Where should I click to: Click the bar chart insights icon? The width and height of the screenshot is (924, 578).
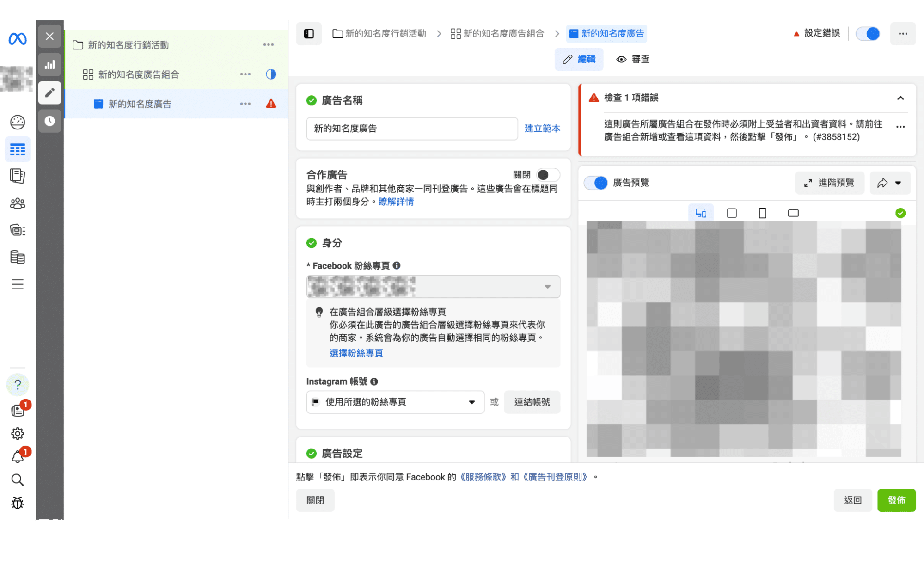pyautogui.click(x=49, y=65)
